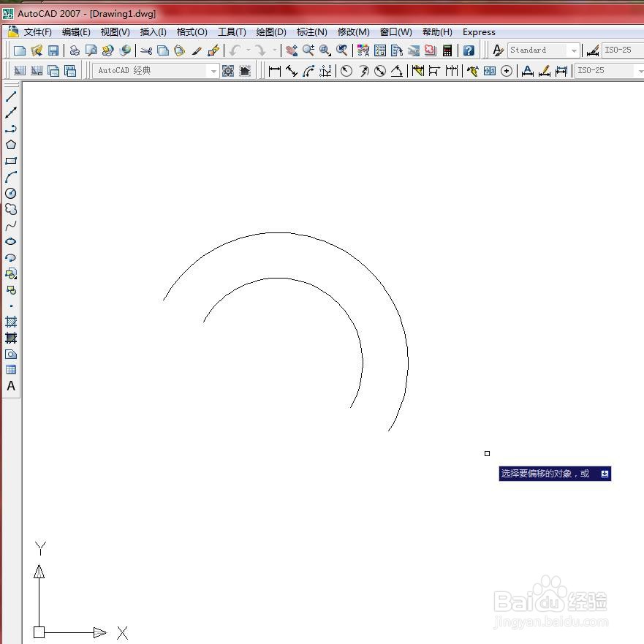Expand the undo history arrow

coord(249,50)
